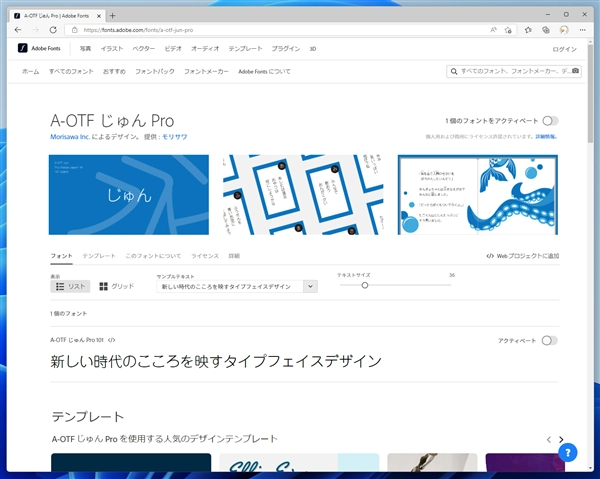Open the card layout sample image
Image resolution: width=600 pixels, height=479 pixels.
[303, 195]
